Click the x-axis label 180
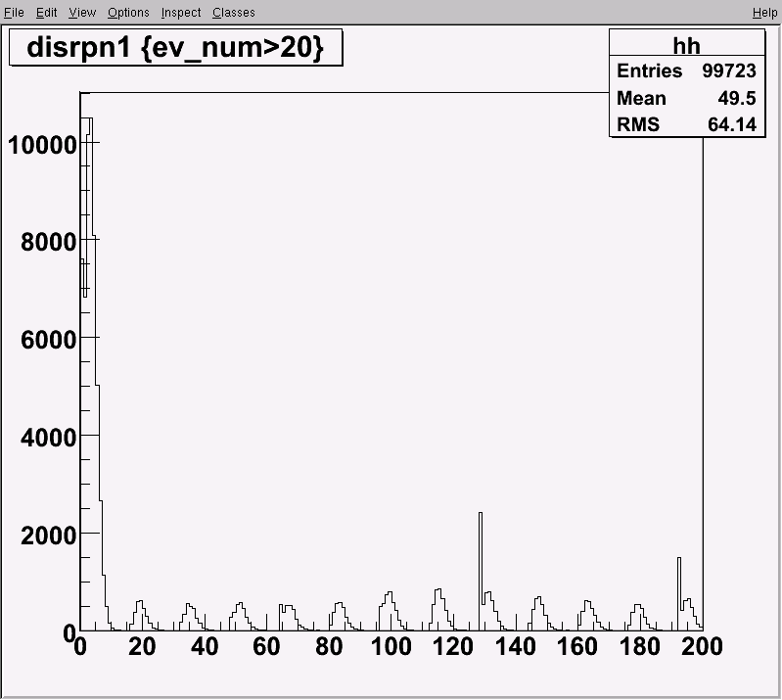Screen dimensions: 782x700 (639, 646)
